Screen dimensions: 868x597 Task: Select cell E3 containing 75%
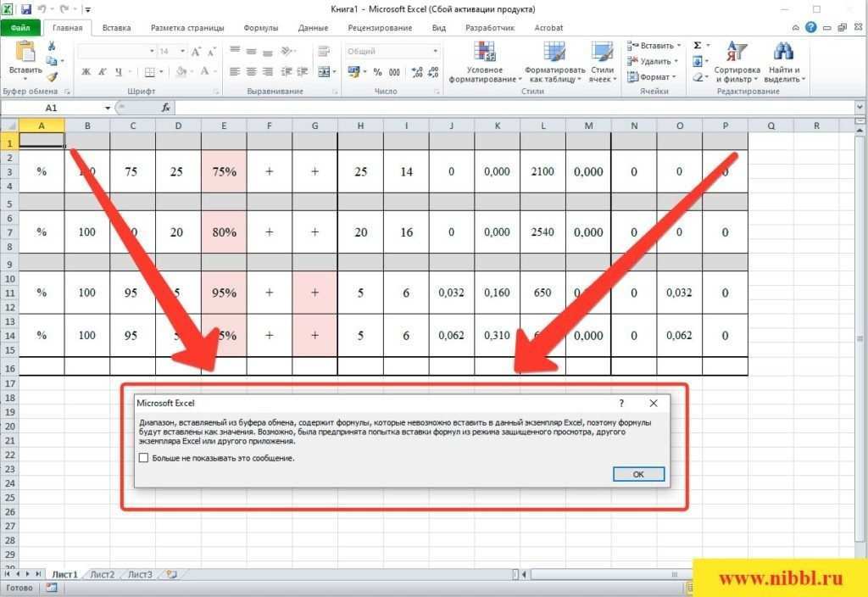pyautogui.click(x=224, y=171)
